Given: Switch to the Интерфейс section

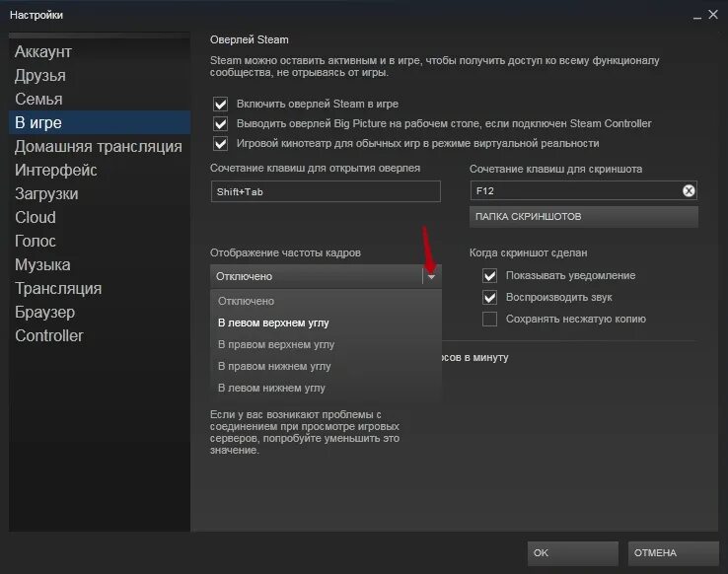Looking at the screenshot, I should pos(100,170).
